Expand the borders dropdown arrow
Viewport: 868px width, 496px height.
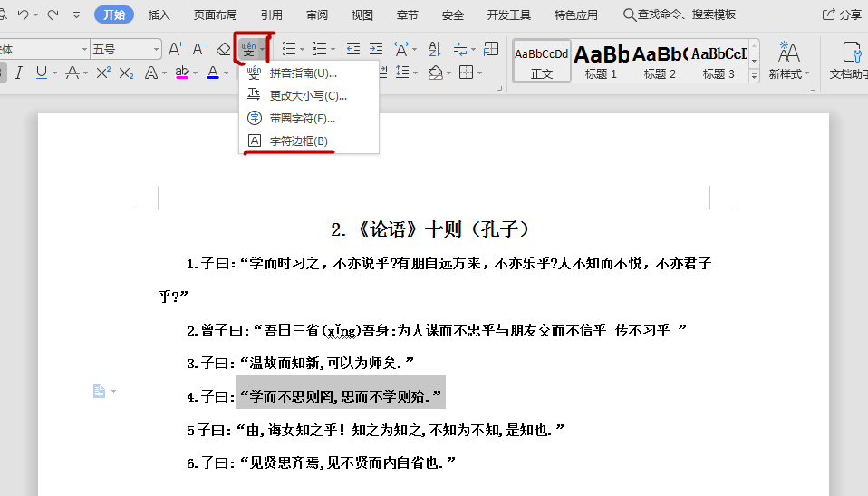(480, 73)
